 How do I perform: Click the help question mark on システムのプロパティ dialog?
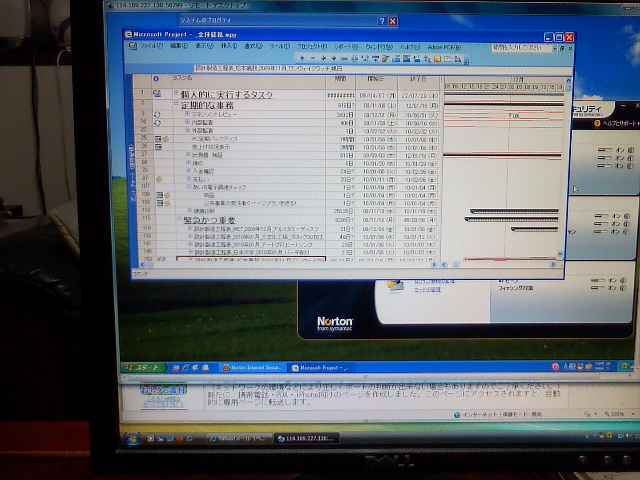point(382,21)
